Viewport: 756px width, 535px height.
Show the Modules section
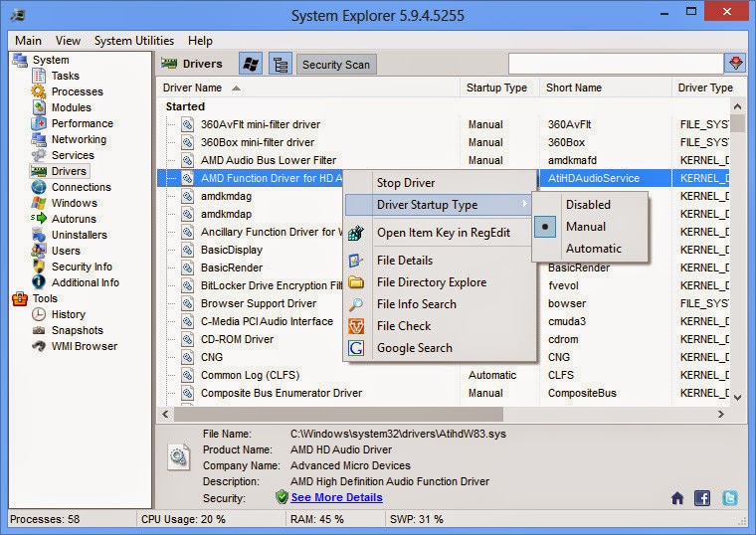pos(72,107)
